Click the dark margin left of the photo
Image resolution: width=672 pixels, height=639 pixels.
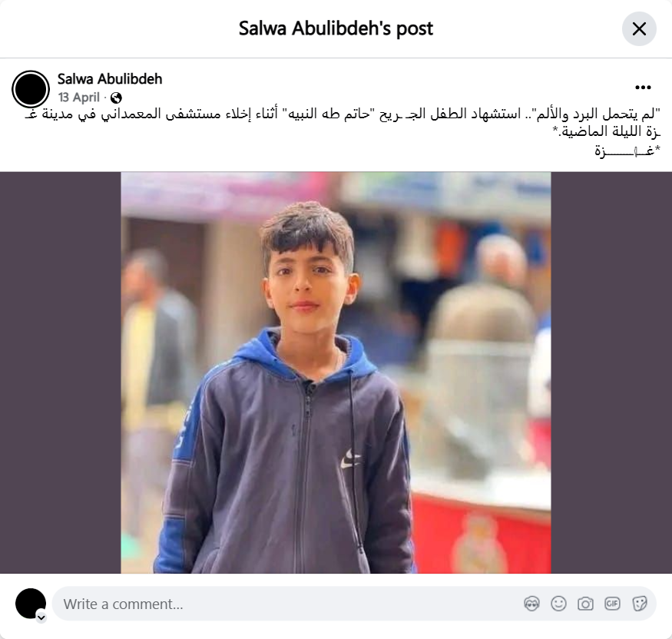pyautogui.click(x=61, y=372)
